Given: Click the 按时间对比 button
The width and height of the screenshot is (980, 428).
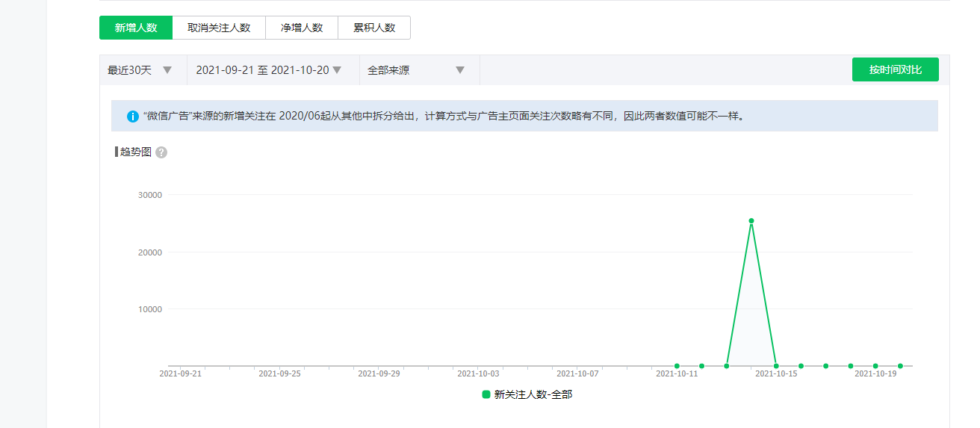Looking at the screenshot, I should tap(895, 69).
